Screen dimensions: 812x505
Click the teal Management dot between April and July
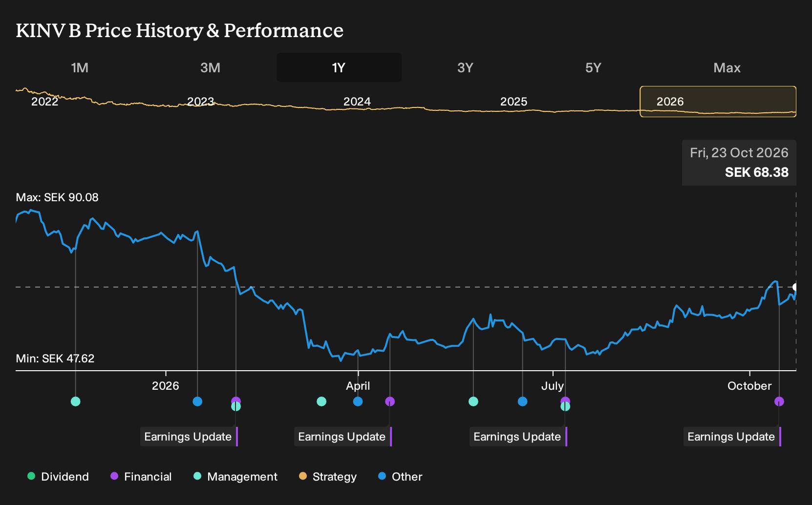coord(473,401)
